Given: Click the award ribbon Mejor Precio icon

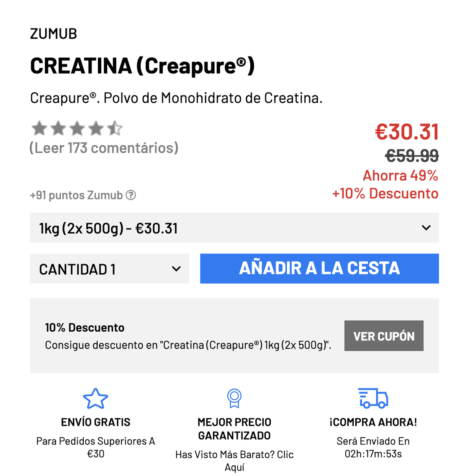Looking at the screenshot, I should 234,398.
